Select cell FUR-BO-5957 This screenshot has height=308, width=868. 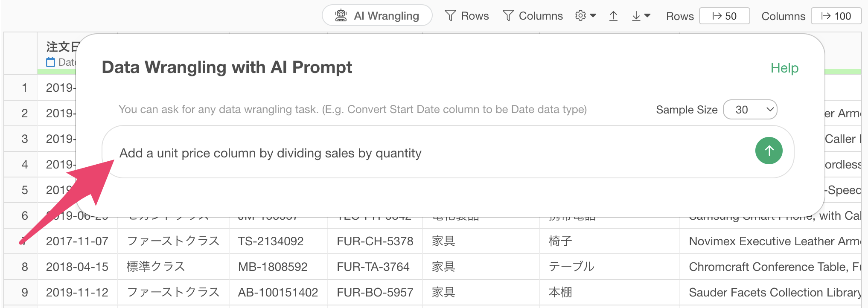(x=375, y=293)
